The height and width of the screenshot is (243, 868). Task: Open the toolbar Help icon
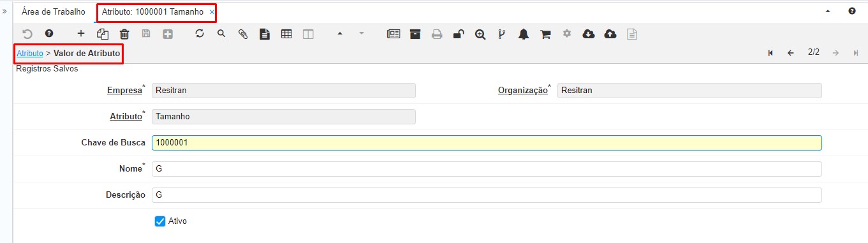(49, 34)
